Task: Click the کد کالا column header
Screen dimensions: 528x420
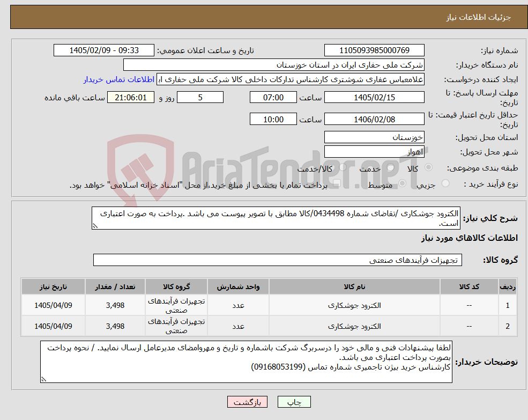Action: pyautogui.click(x=469, y=286)
